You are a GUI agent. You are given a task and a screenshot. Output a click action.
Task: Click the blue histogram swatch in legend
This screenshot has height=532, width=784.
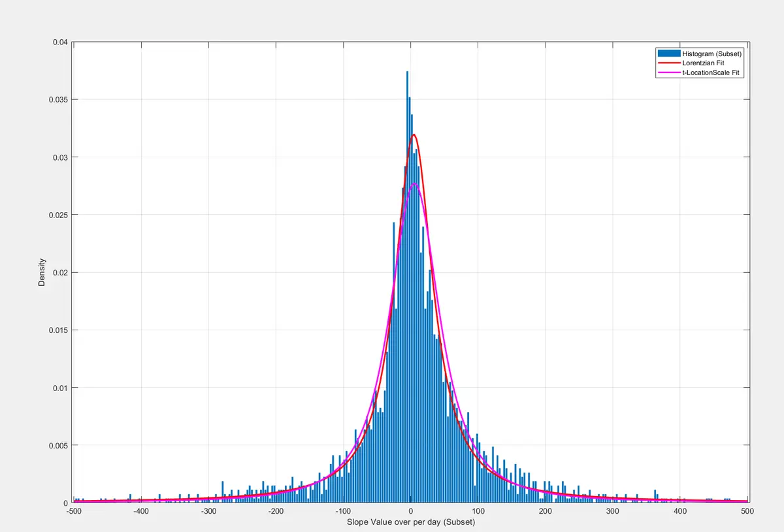[x=668, y=53]
